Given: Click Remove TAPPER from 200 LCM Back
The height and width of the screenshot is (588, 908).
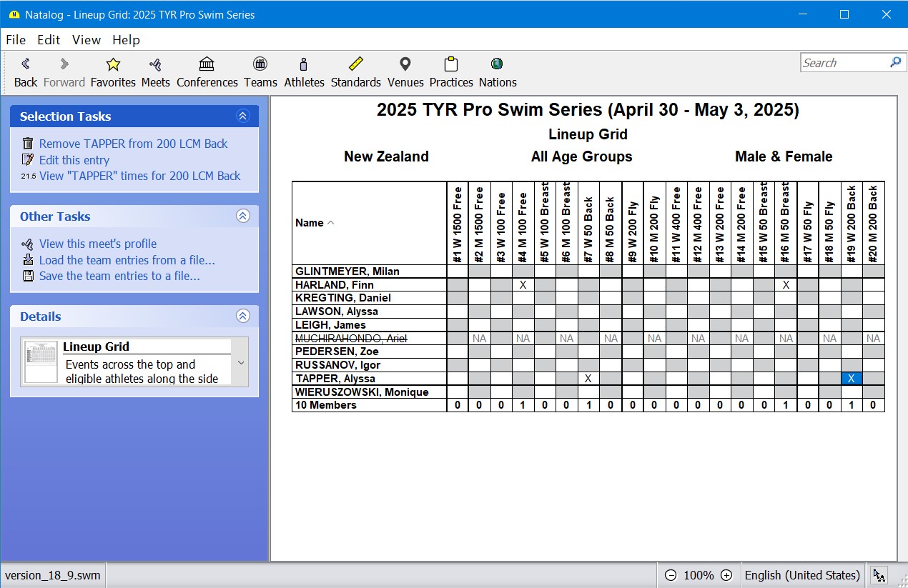Looking at the screenshot, I should point(133,144).
